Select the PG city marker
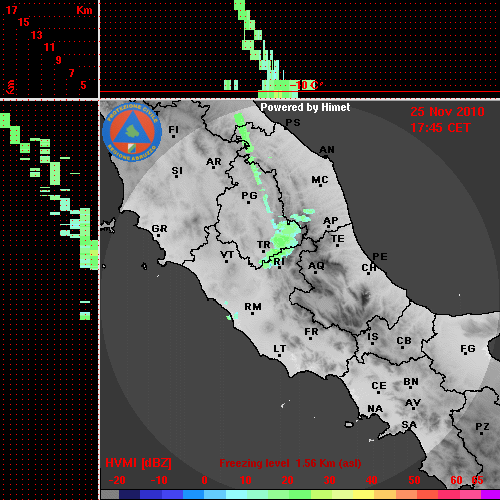This screenshot has width=500, height=500. click(248, 202)
